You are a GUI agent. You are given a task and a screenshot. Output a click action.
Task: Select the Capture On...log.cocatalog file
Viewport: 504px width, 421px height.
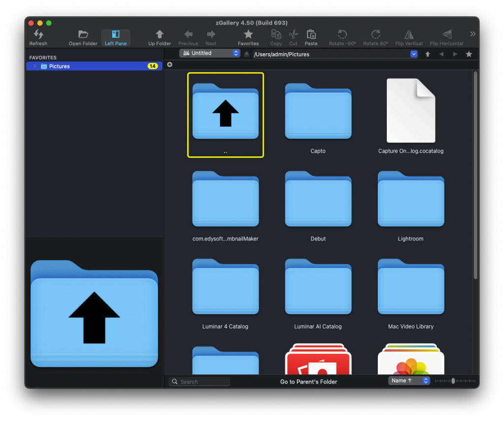tap(411, 111)
